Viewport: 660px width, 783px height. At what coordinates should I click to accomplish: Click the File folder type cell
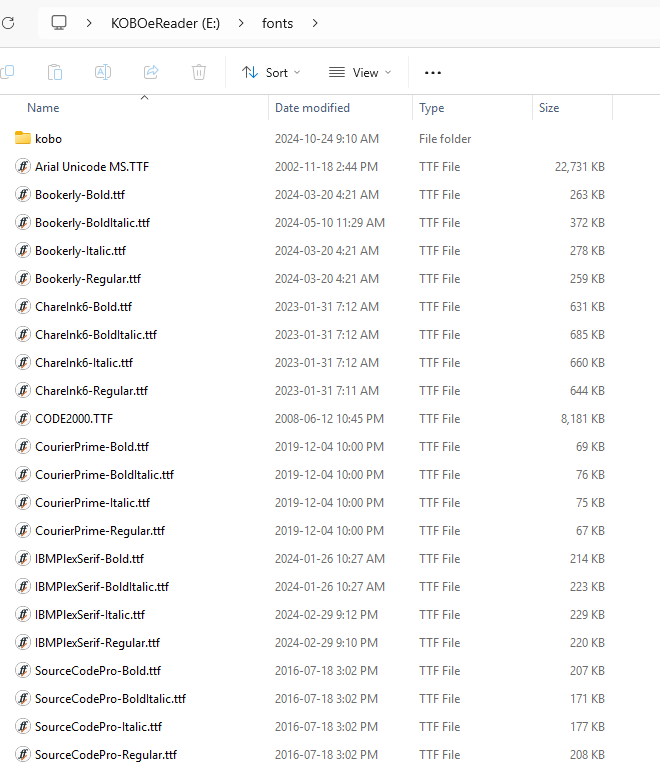[445, 139]
